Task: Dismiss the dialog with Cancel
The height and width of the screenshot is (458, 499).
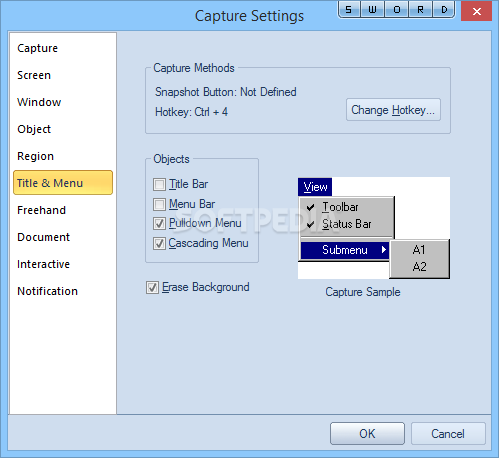Action: [448, 434]
